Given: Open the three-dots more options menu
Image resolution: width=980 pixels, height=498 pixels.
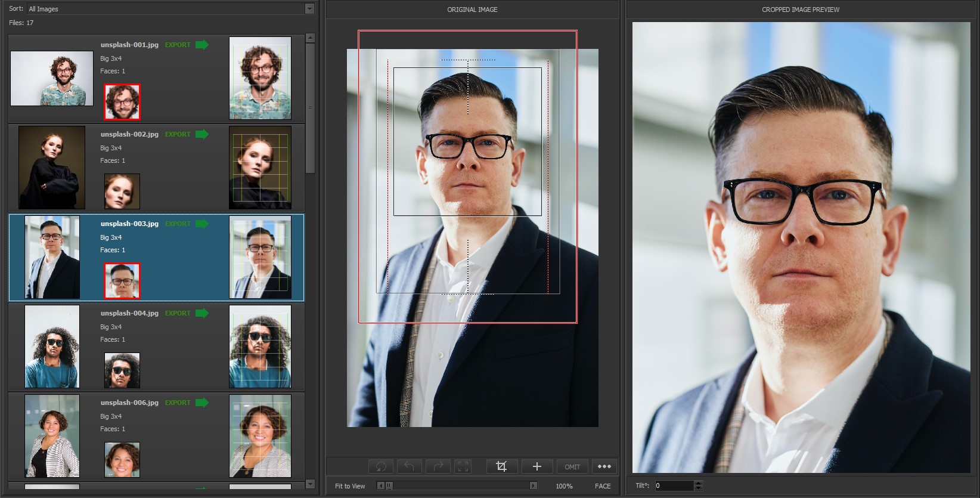Looking at the screenshot, I should tap(604, 466).
